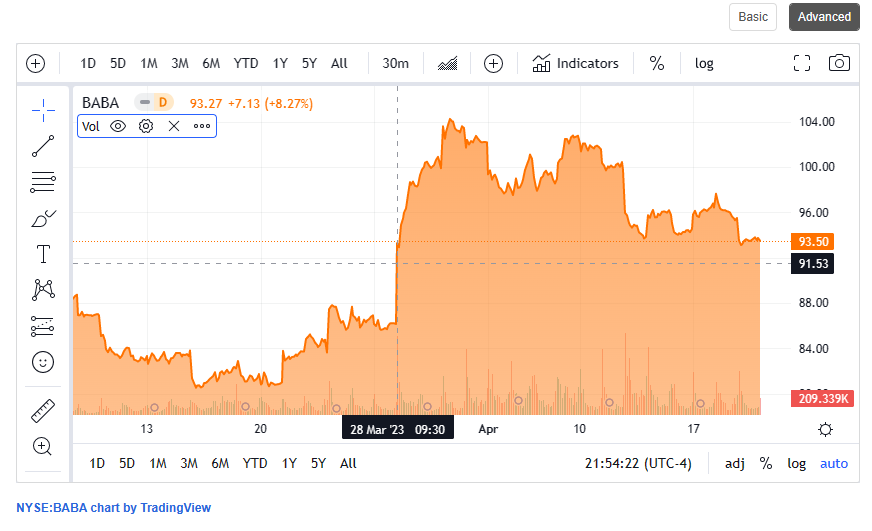Toggle adj dividend adjustment setting
The width and height of the screenshot is (872, 531).
pyautogui.click(x=734, y=463)
